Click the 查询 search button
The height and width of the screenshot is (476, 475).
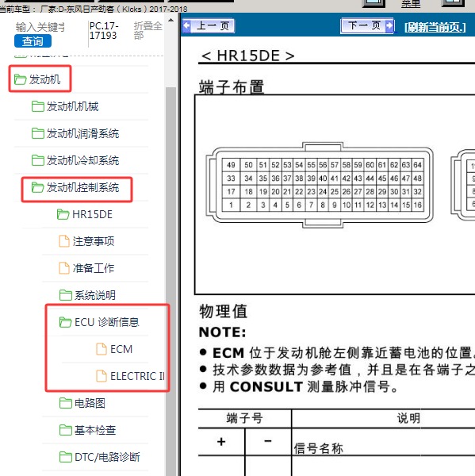pos(33,41)
